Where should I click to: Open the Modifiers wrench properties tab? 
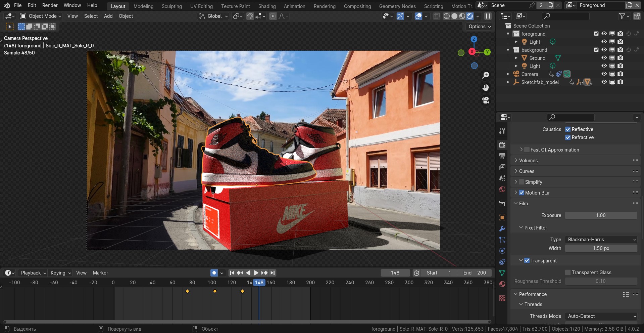click(x=502, y=229)
